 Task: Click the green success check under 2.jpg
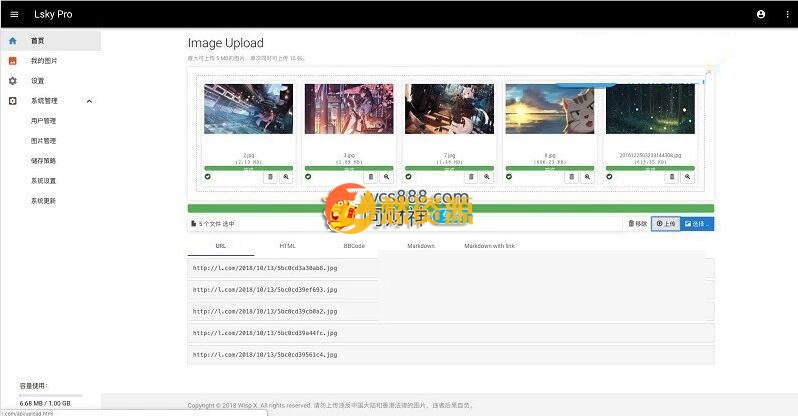pos(208,177)
